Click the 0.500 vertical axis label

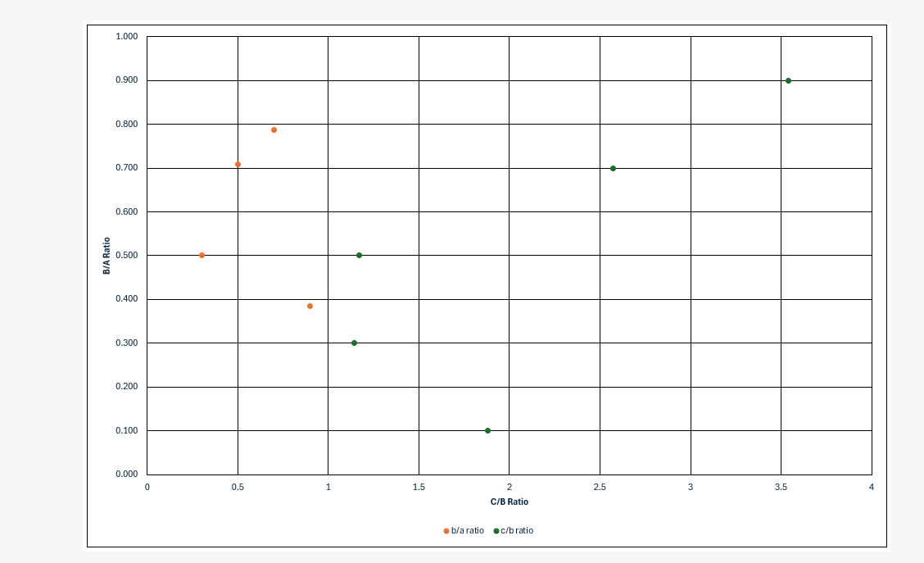click(127, 255)
